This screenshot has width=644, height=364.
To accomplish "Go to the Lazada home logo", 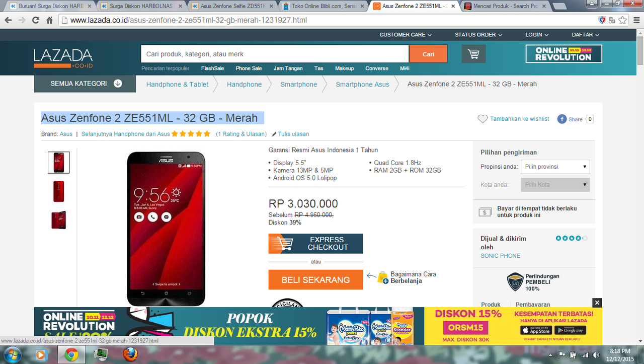I will (x=63, y=58).
